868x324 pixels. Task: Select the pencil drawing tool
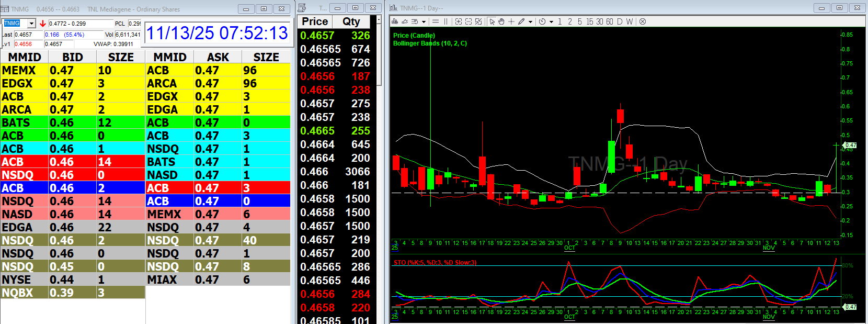click(x=521, y=21)
